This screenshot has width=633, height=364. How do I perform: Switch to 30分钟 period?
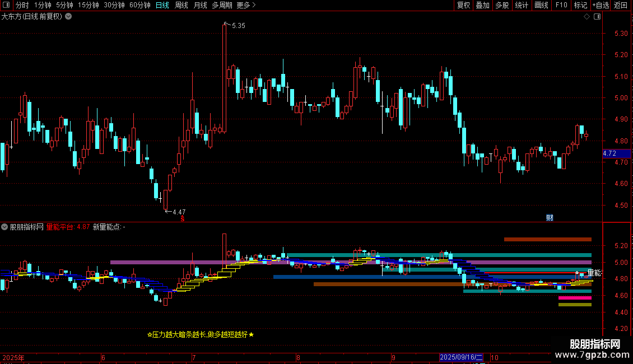coord(114,5)
